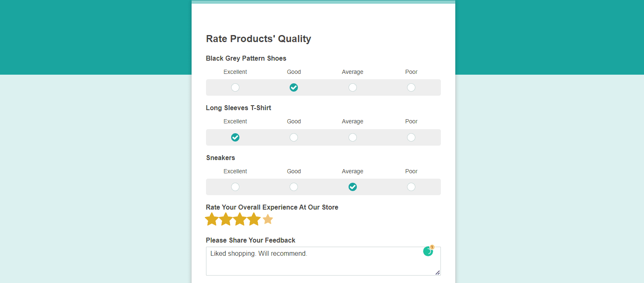The height and width of the screenshot is (283, 644).
Task: Click the resize handle of the feedback textarea
Action: [x=438, y=272]
